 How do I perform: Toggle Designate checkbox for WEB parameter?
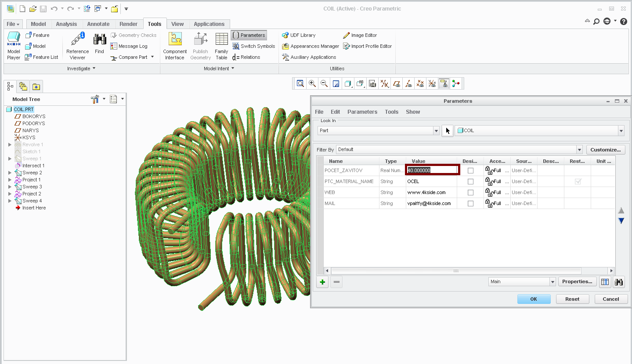[470, 192]
